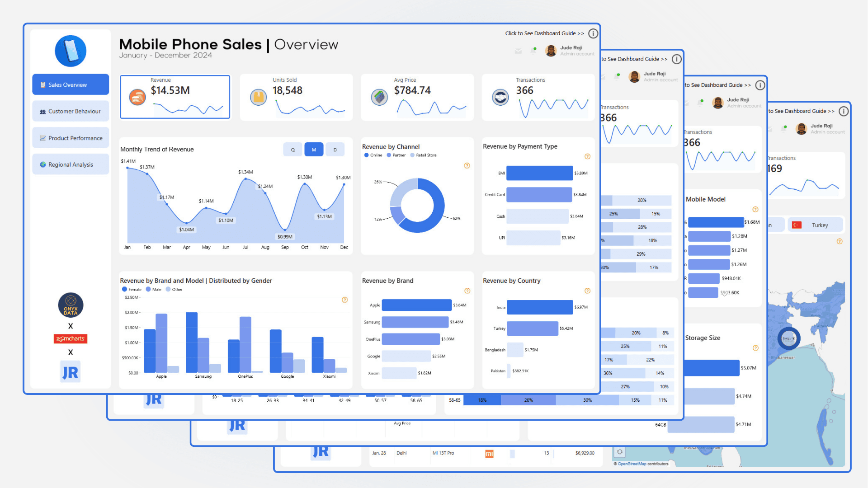
Task: Click 'Click to See Dashboard Guide' link
Action: pos(544,33)
